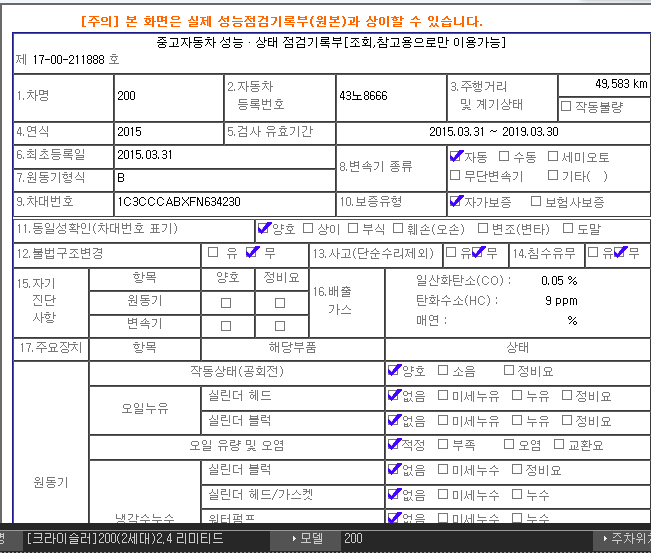Check the 무단변속기 option
This screenshot has height=553, width=651.
coord(456,176)
